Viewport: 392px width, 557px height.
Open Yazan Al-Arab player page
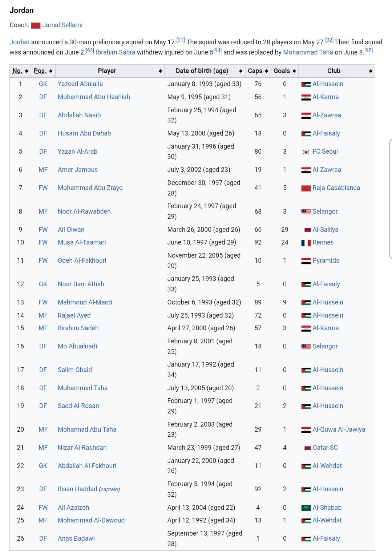coord(77,152)
